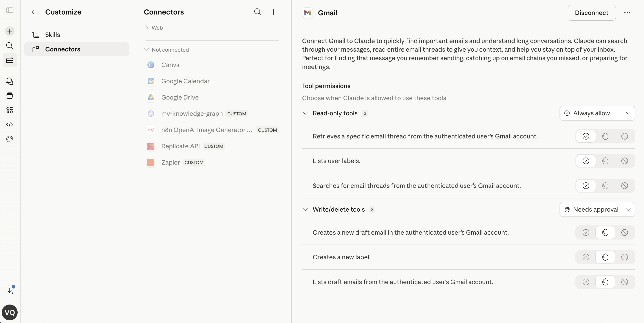Add a new connector with plus icon
The image size is (644, 323).
click(x=273, y=12)
